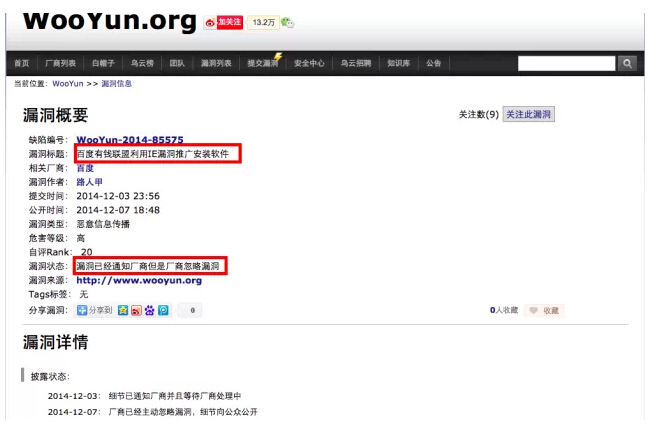Open 安全中心 navigation item
This screenshot has height=435, width=656.
[x=309, y=63]
